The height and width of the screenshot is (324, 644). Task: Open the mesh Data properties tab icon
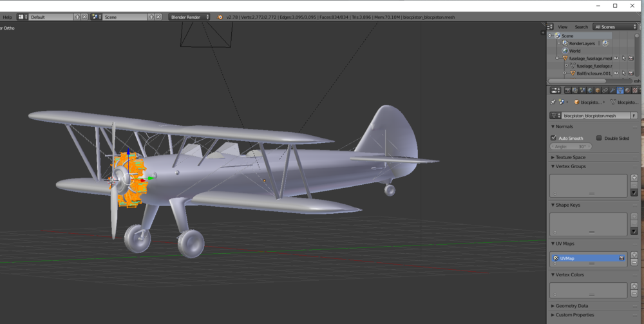[x=620, y=90]
